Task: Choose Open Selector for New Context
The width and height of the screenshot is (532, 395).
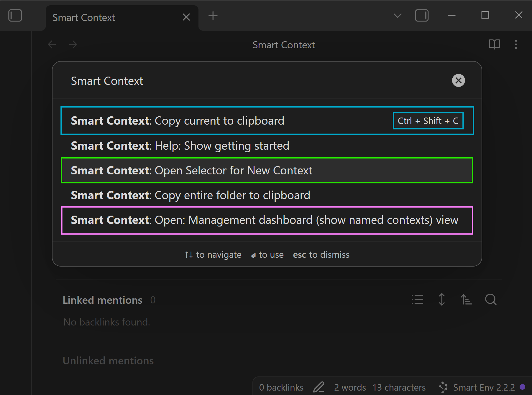Action: pyautogui.click(x=192, y=171)
